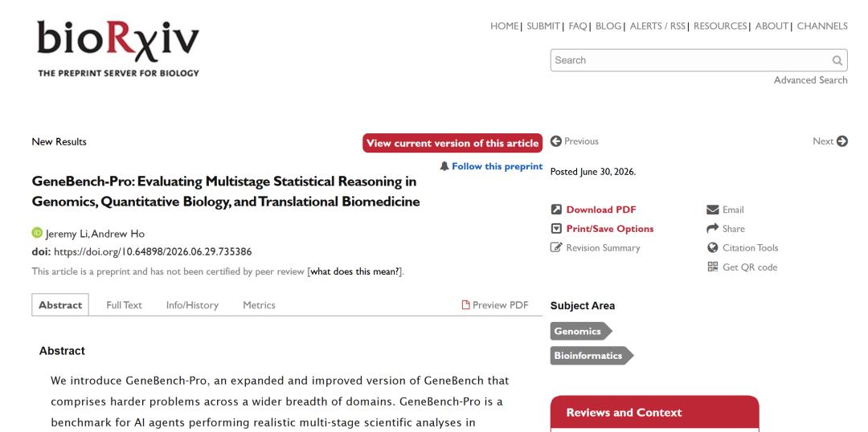Switch to the Full Text tab
The image size is (868, 432).
[124, 305]
